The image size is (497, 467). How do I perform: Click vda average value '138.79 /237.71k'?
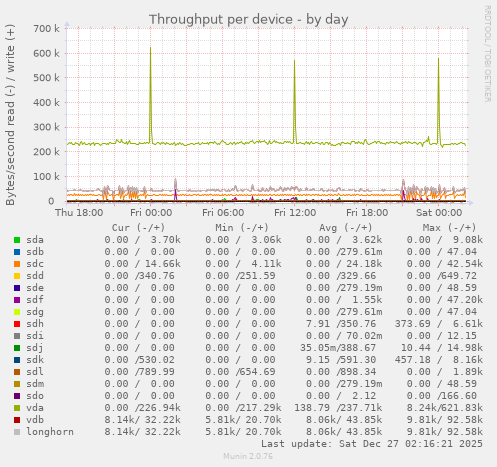tap(338, 408)
